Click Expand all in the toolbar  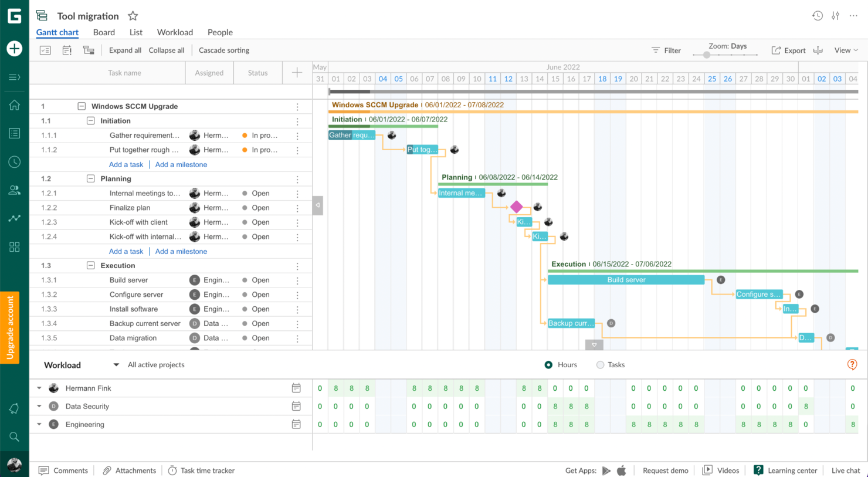pos(125,50)
